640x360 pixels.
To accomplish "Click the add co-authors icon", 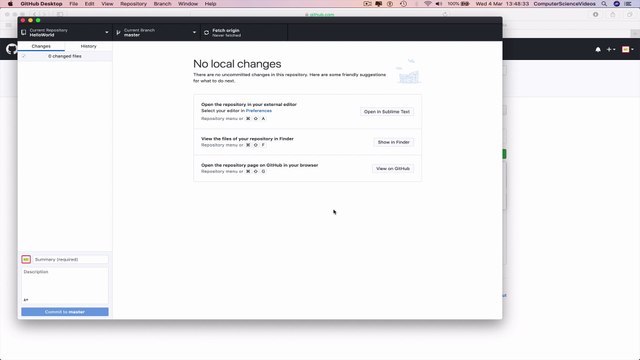I will click(x=26, y=300).
